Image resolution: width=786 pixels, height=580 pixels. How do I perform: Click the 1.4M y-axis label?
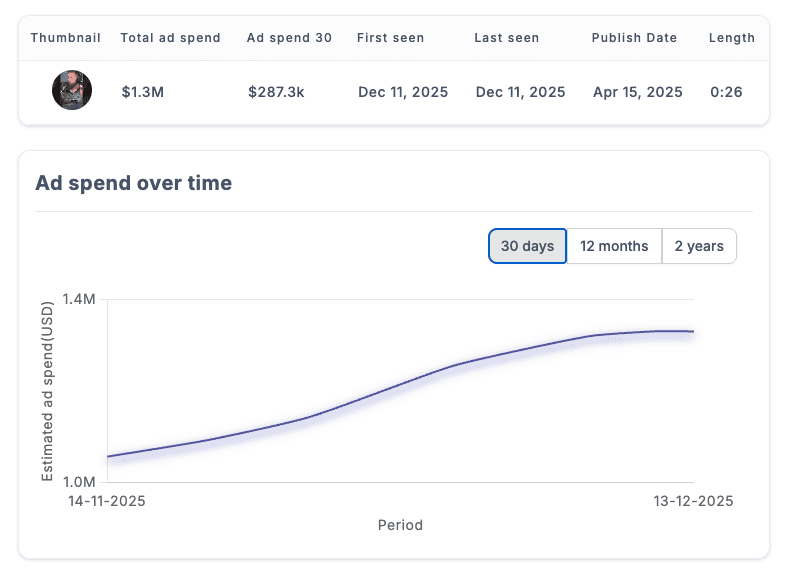[x=78, y=300]
